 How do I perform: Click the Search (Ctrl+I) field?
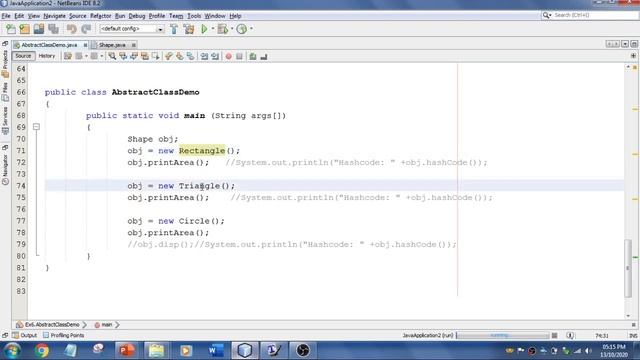(x=594, y=15)
